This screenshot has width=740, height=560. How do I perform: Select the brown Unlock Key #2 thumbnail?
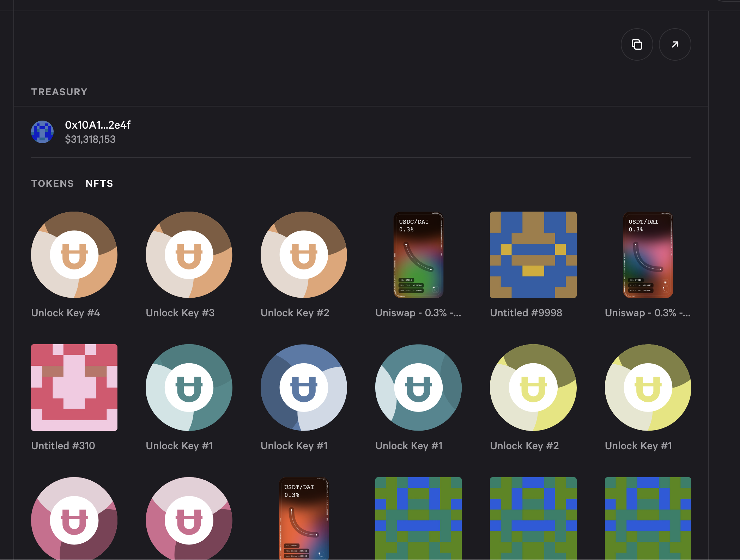pyautogui.click(x=304, y=255)
